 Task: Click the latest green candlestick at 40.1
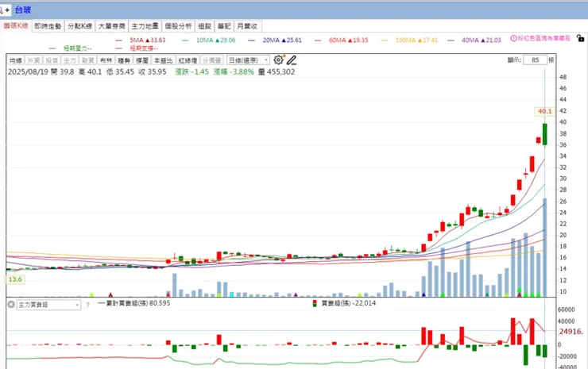[544, 134]
